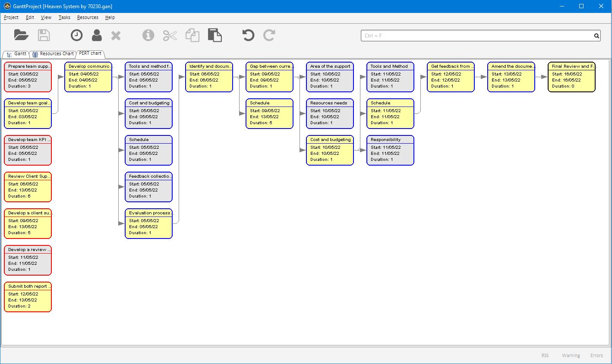Select the PERT chart tab
Screen dimensions: 612x364
point(90,53)
